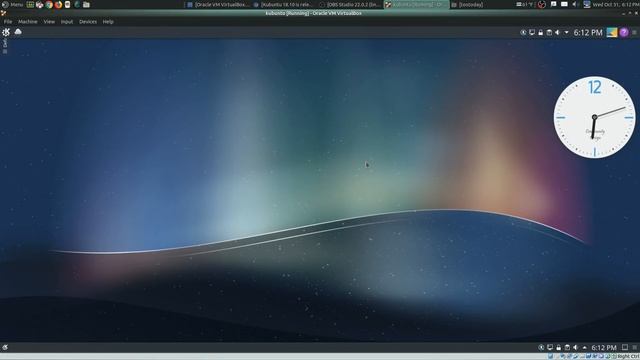The height and width of the screenshot is (360, 640).
Task: Click the large 6:12 PM clock in top panel
Action: tap(588, 32)
